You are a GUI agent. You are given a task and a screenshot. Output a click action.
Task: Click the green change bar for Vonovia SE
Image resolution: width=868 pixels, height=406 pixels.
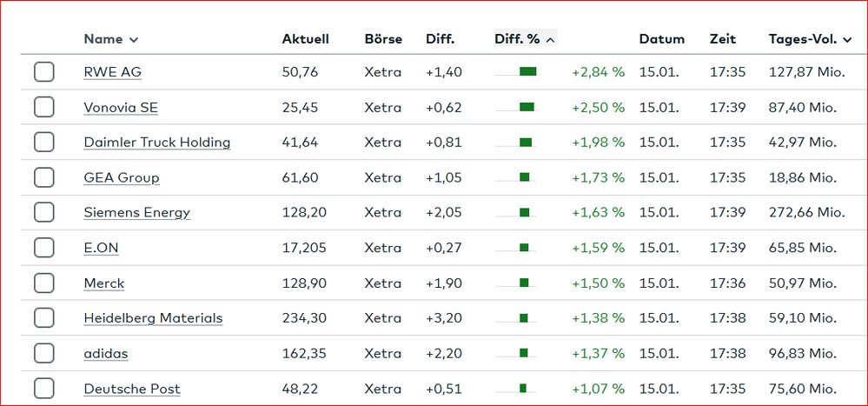click(x=527, y=107)
